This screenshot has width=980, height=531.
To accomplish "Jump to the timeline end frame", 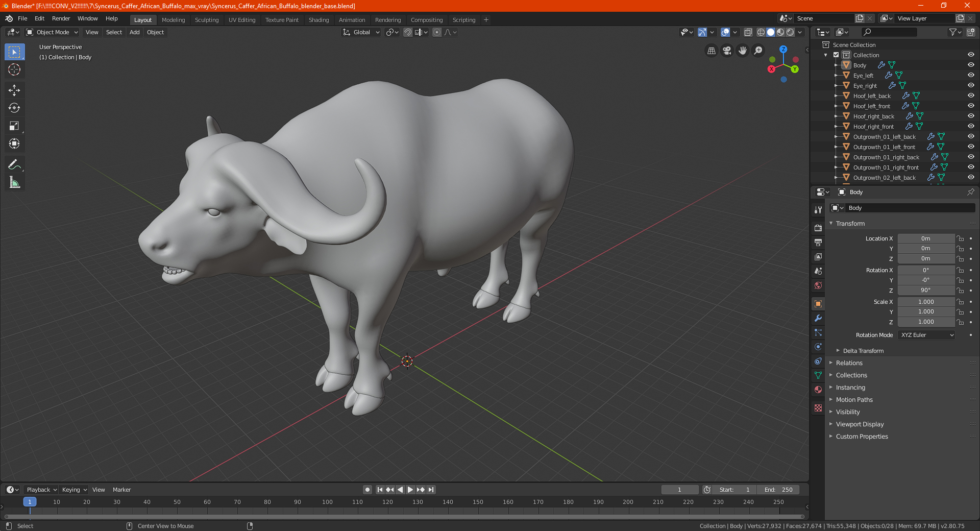I will pyautogui.click(x=431, y=490).
